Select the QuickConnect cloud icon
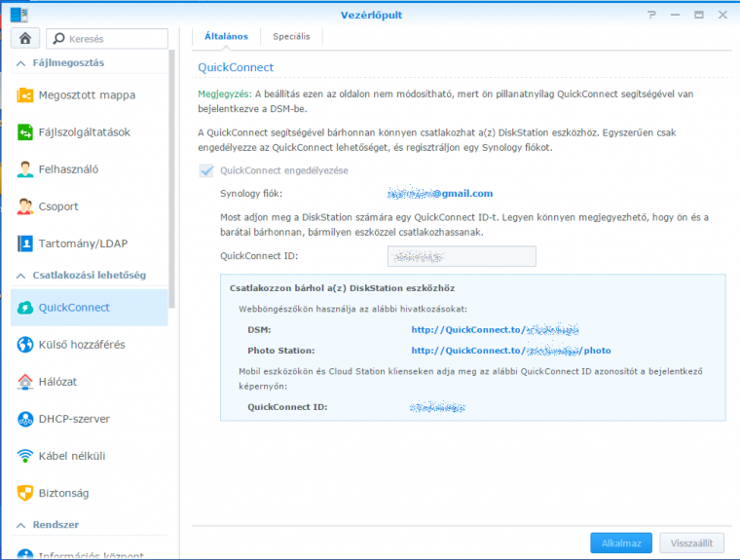 (25, 308)
